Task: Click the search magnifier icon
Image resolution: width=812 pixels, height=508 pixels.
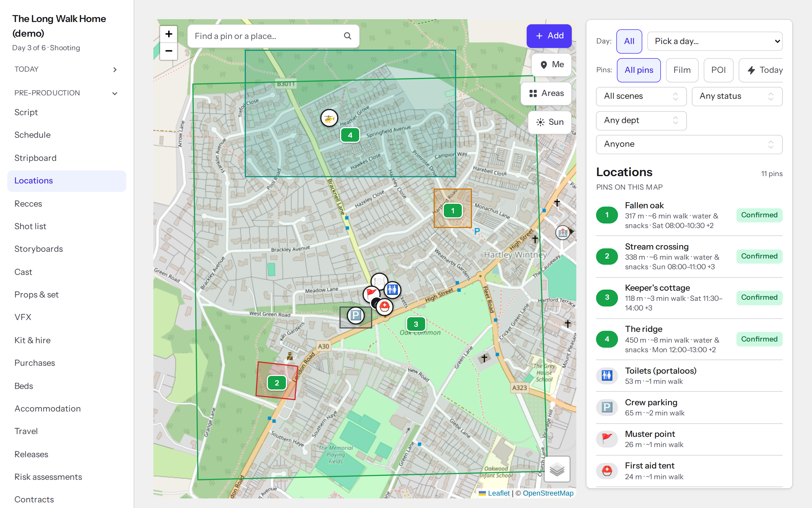Action: 348,36
